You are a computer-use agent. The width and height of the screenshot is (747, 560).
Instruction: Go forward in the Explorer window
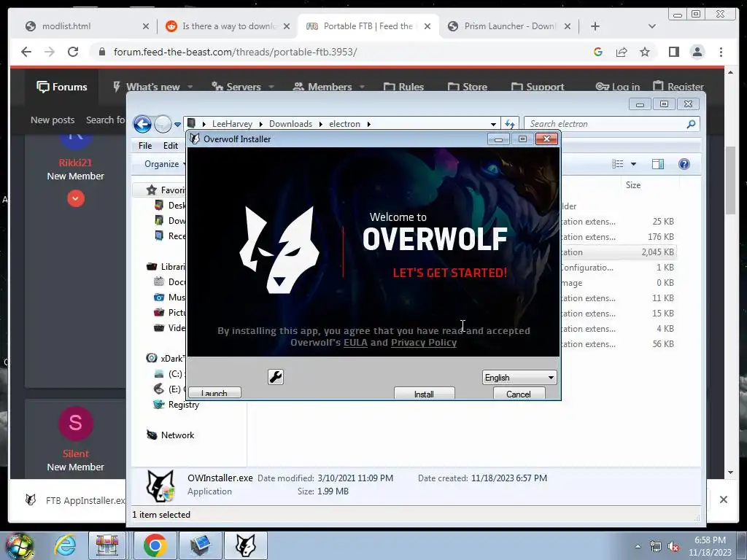pos(163,124)
